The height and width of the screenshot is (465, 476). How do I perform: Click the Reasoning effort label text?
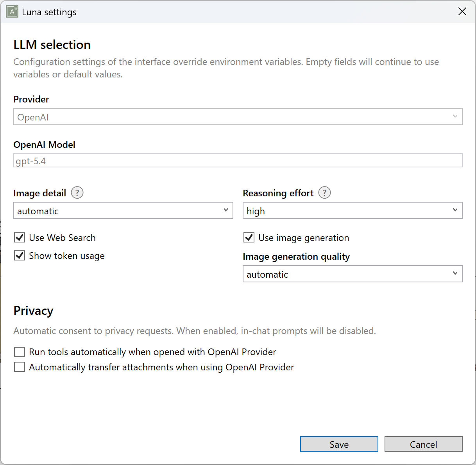pyautogui.click(x=278, y=193)
